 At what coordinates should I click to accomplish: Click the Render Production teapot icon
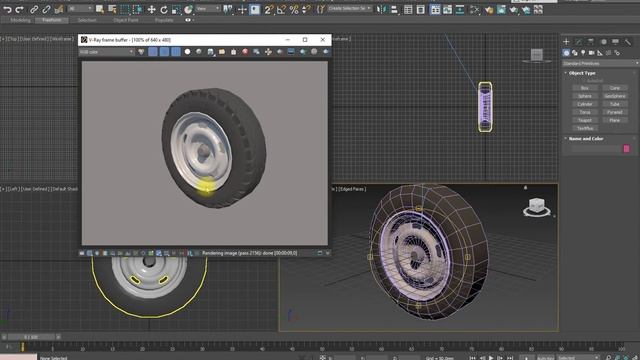pyautogui.click(x=513, y=9)
